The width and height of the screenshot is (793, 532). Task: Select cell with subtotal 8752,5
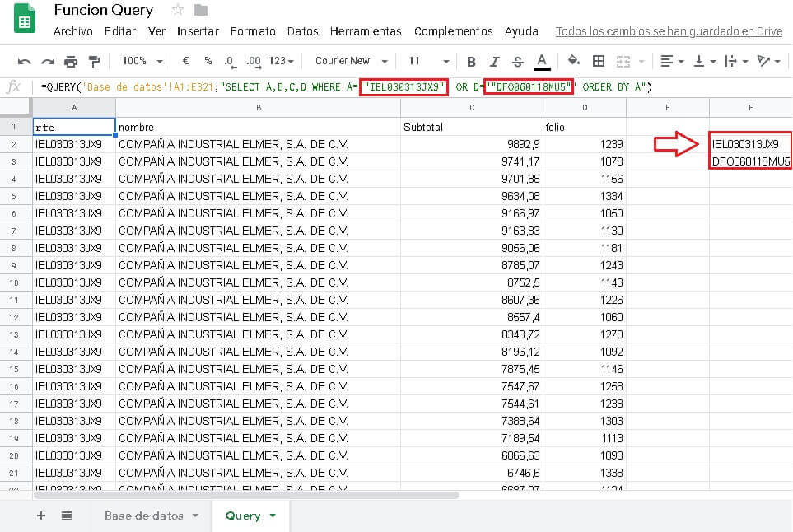pos(471,282)
